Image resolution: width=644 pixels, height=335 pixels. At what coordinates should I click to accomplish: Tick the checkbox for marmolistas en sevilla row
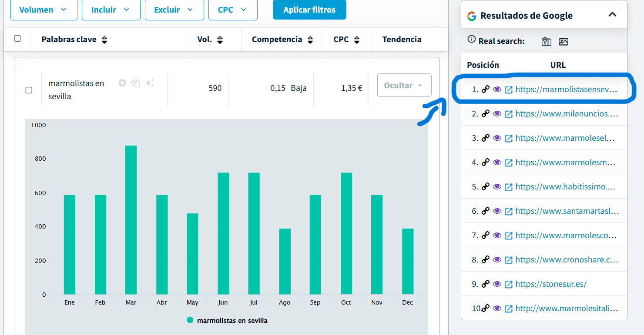pos(29,90)
